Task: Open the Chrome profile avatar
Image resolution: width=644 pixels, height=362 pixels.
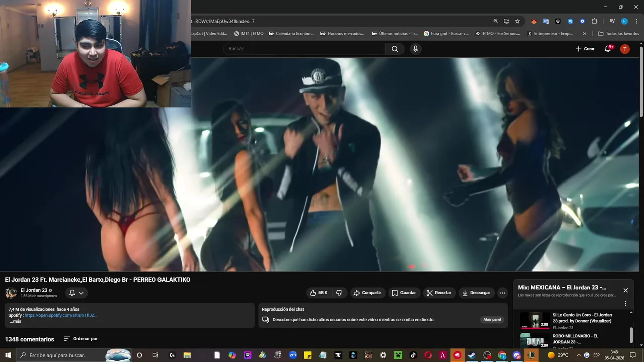Action: click(x=624, y=21)
